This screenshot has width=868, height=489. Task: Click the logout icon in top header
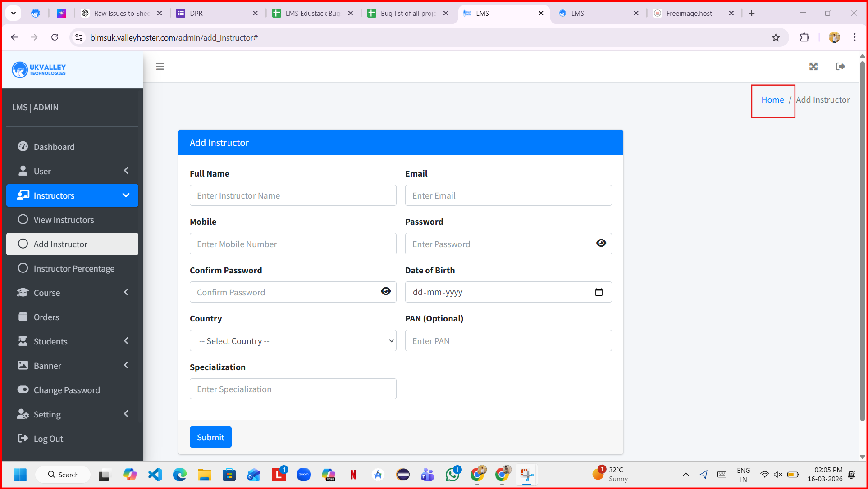[840, 67]
